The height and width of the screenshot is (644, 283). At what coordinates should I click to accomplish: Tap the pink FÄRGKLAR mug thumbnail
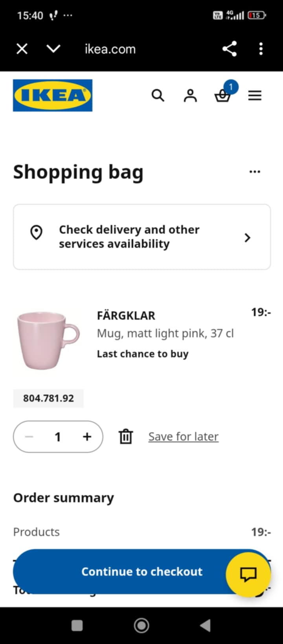(48, 340)
